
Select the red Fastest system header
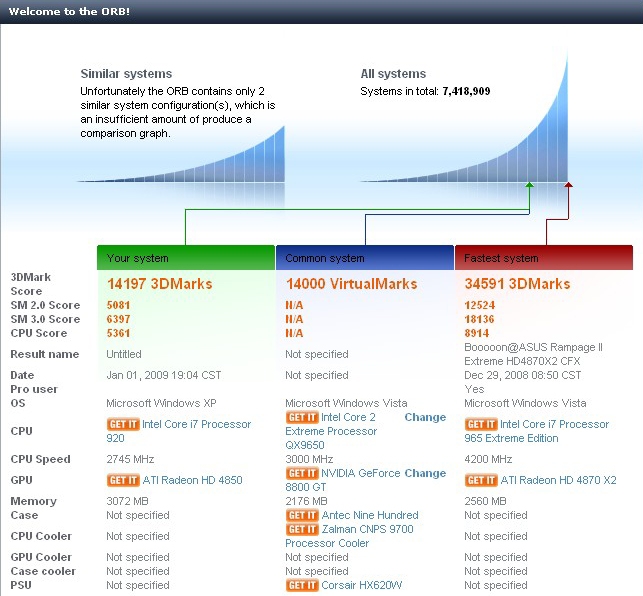tap(544, 258)
